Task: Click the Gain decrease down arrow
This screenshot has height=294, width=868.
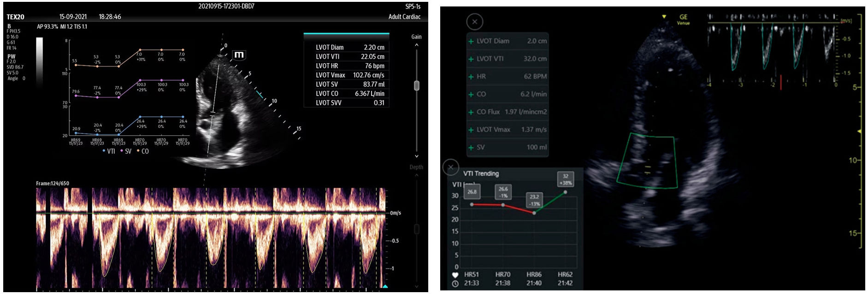Action: (x=416, y=156)
